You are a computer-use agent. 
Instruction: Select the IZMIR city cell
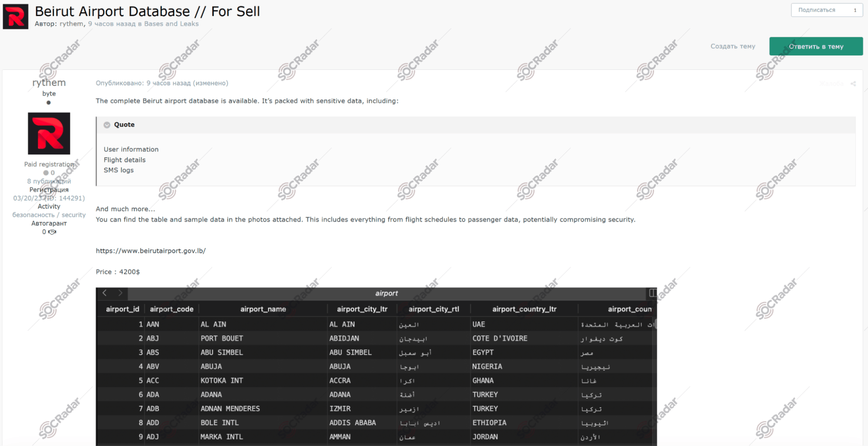(362, 409)
